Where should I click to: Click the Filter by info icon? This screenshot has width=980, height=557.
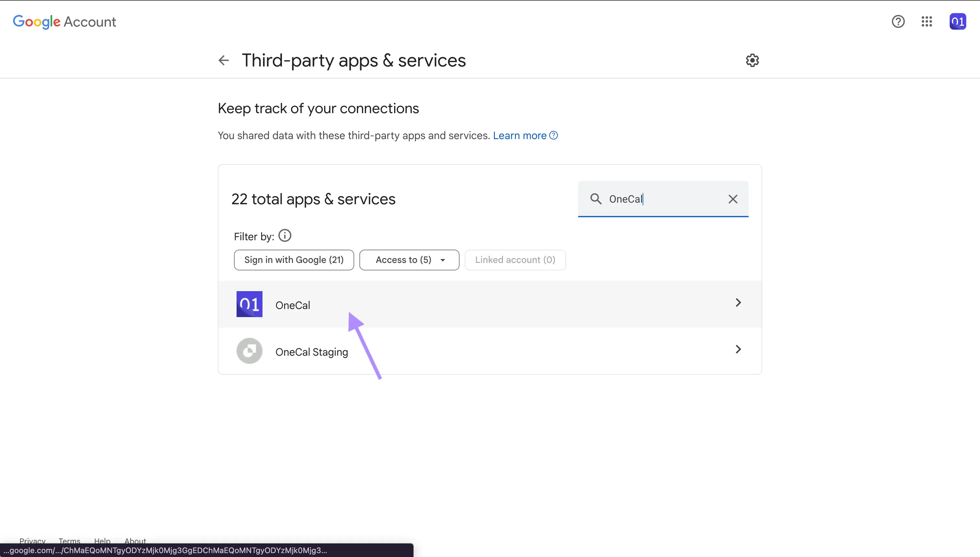pyautogui.click(x=285, y=235)
